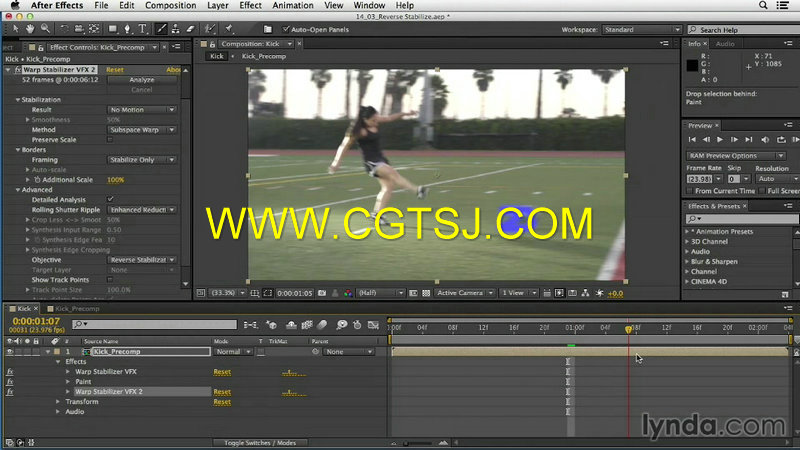The image size is (800, 450).
Task: Switch to Kick_Precomp timeline tab
Action: [x=77, y=309]
